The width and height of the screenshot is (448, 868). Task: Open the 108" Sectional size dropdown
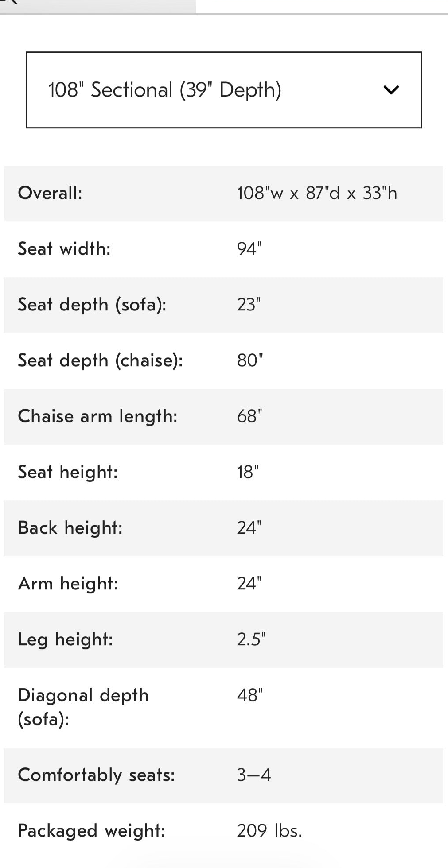click(x=223, y=90)
